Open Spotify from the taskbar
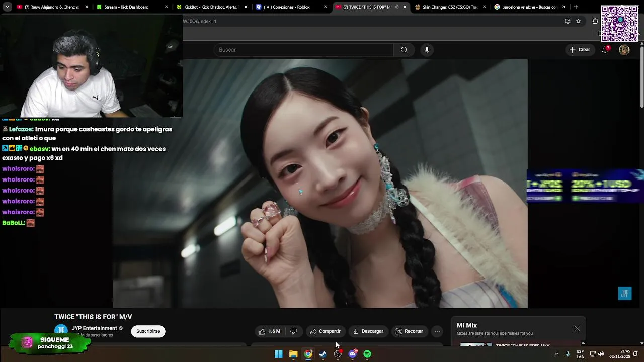The width and height of the screenshot is (644, 362). click(367, 354)
